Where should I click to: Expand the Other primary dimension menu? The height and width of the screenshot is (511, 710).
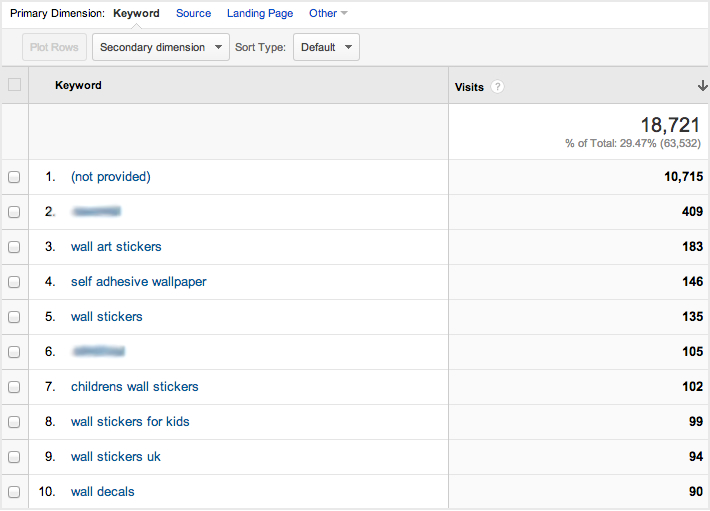(328, 13)
